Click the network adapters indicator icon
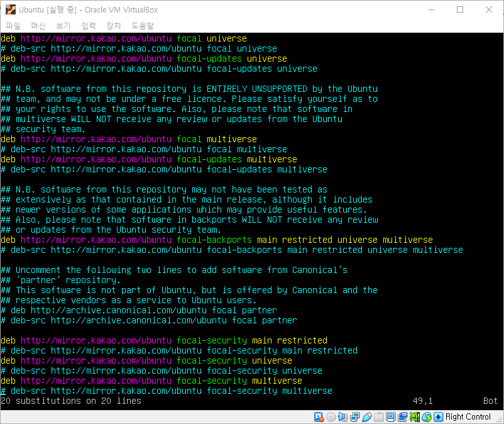 click(355, 417)
